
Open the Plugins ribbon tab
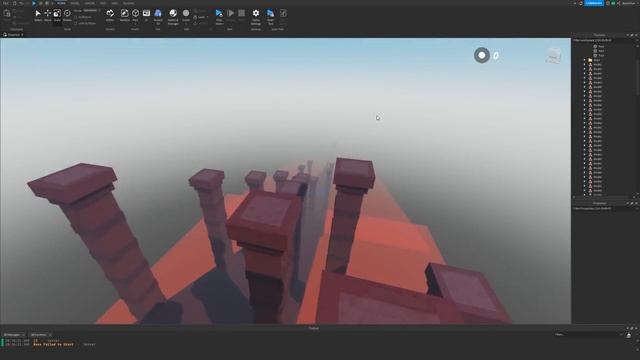click(x=128, y=3)
